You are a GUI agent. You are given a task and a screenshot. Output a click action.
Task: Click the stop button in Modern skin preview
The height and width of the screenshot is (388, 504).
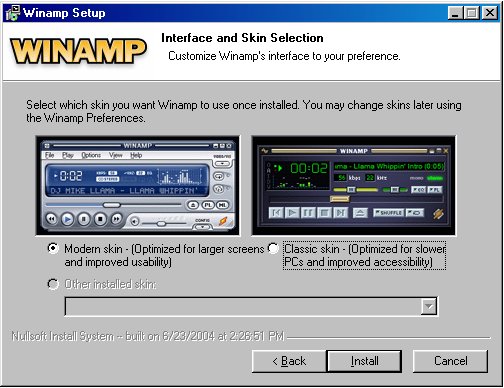(100, 219)
